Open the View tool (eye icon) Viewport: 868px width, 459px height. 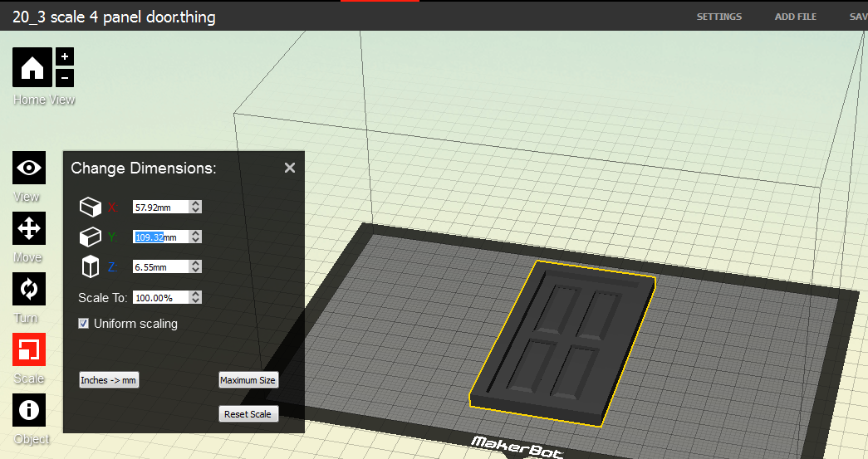click(29, 168)
